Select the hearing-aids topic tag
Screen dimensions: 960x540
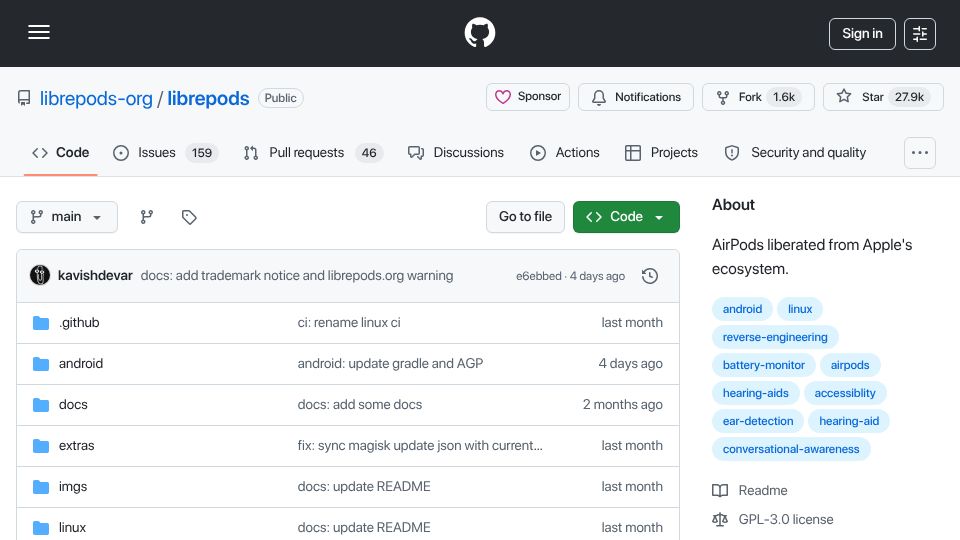point(756,394)
